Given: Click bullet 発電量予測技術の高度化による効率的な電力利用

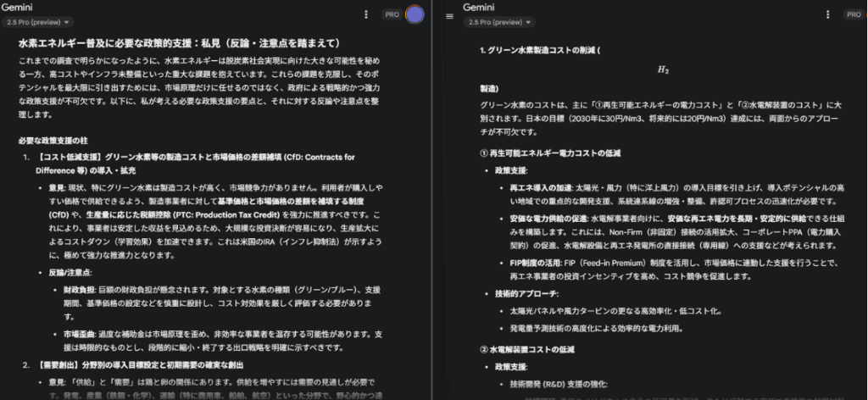Looking at the screenshot, I should tap(597, 329).
